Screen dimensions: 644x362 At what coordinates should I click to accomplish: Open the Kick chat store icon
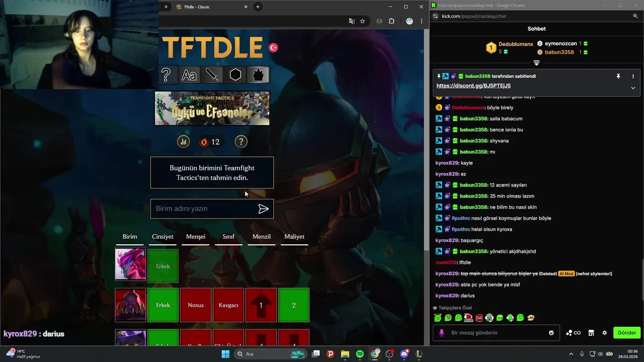(x=591, y=333)
